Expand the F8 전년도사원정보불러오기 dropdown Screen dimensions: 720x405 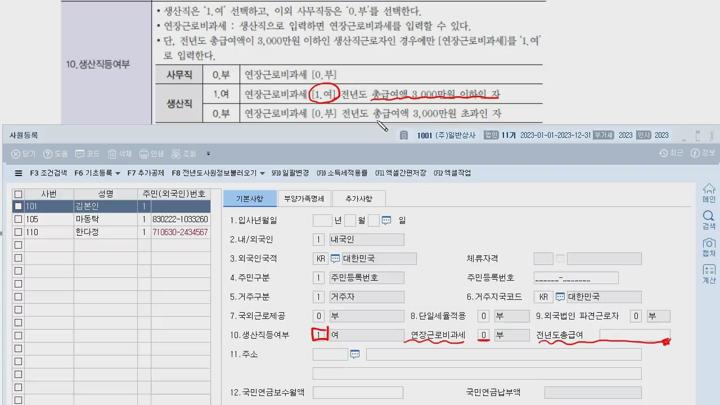pyautogui.click(x=262, y=173)
